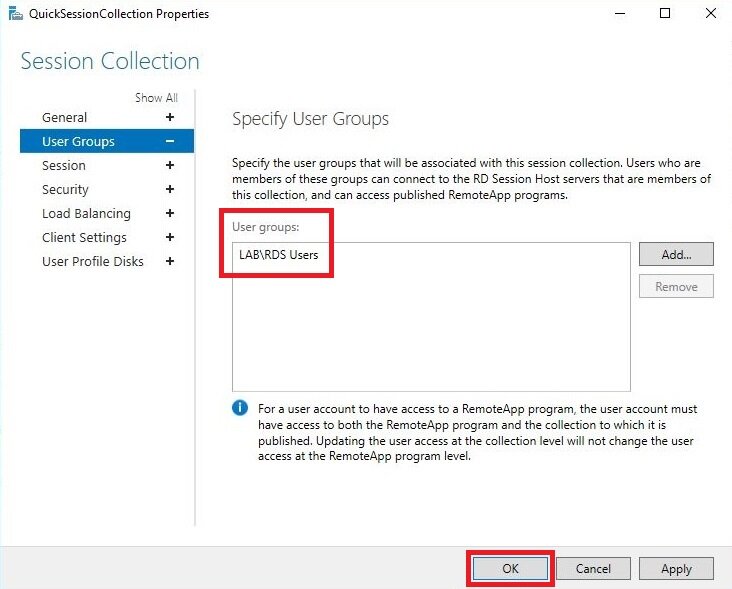Expand the Session section plus icon
This screenshot has width=732, height=589.
coord(170,165)
